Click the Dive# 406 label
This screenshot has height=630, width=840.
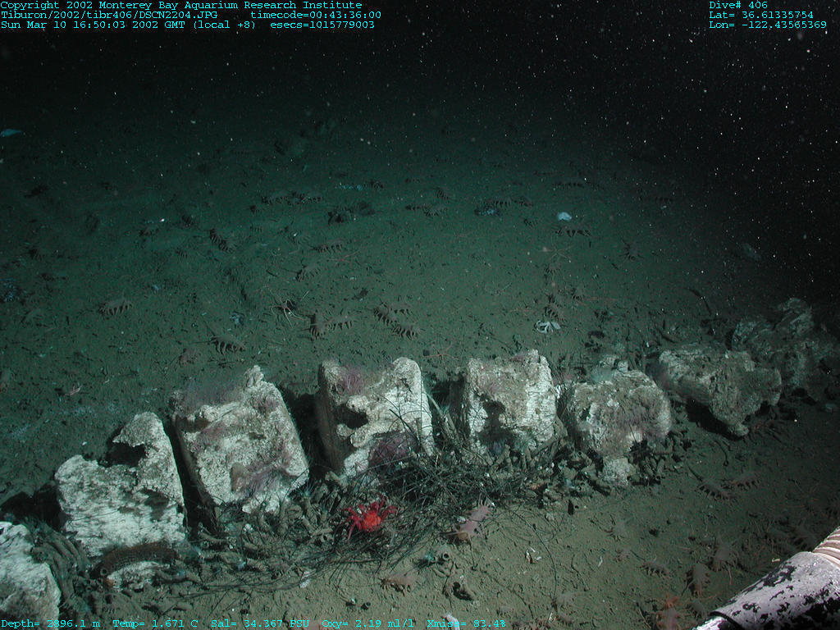coord(738,6)
